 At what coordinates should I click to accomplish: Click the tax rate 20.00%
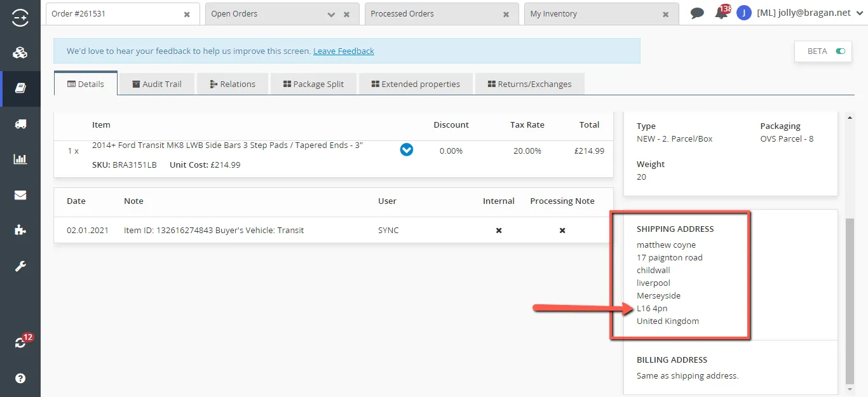(527, 151)
